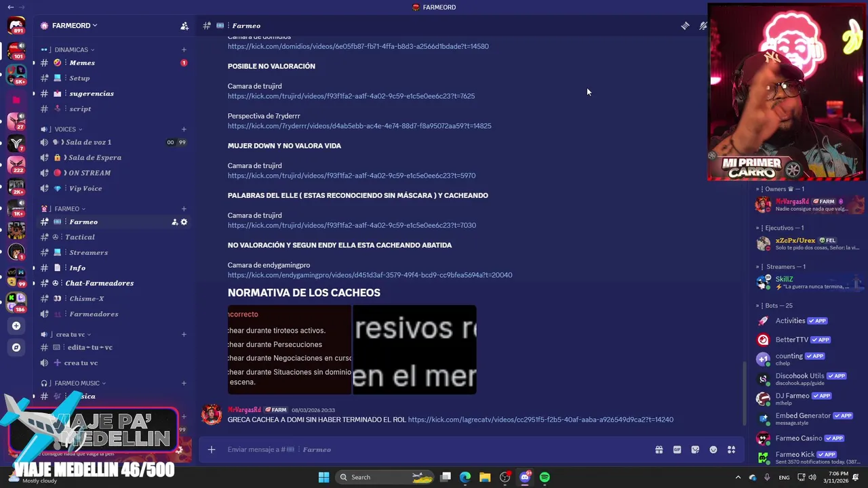This screenshot has height=488, width=868.
Task: Open trujird link ending t=5970
Action: [x=351, y=176]
